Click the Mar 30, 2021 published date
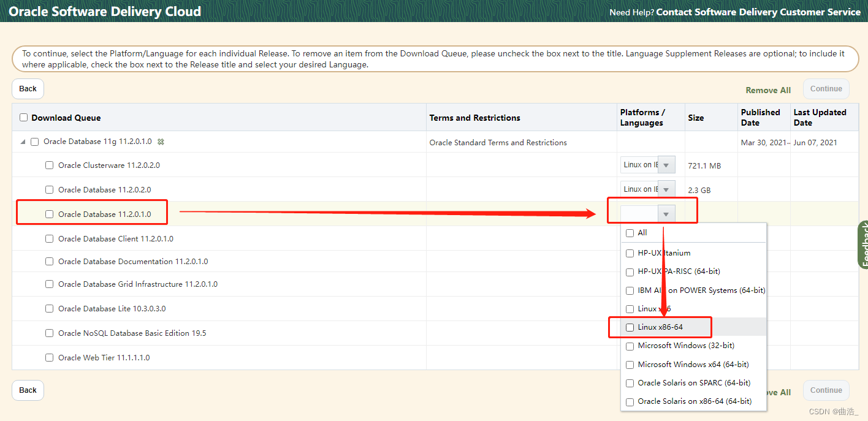 (x=763, y=142)
